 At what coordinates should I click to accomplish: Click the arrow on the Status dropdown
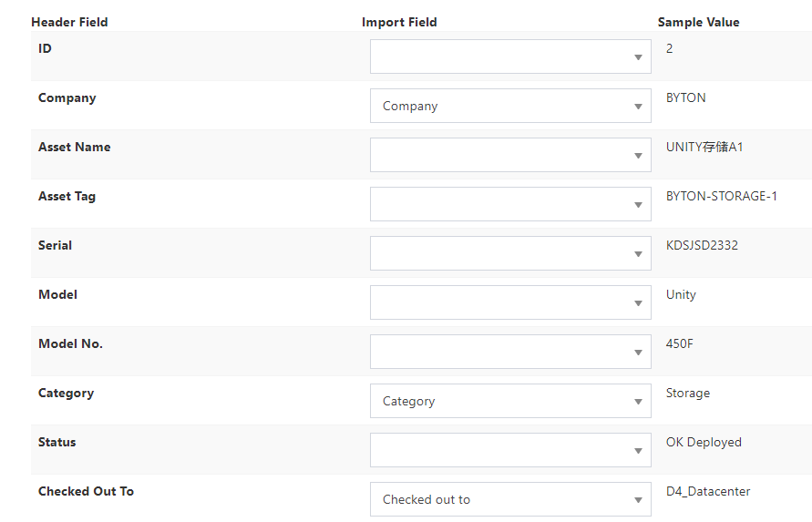(638, 451)
